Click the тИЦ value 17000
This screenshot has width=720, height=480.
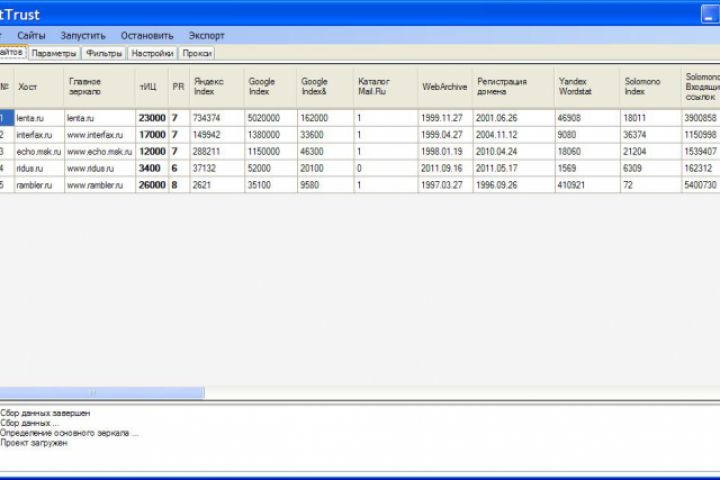pyautogui.click(x=152, y=135)
